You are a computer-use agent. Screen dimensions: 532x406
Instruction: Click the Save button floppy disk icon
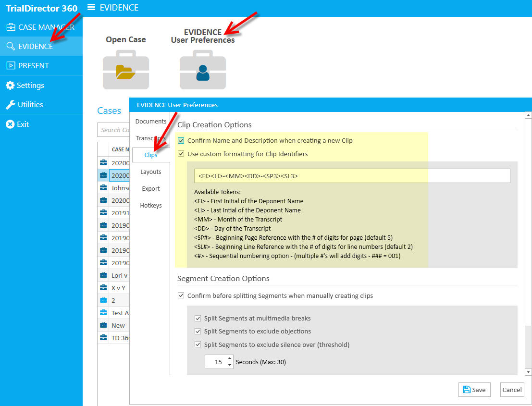[467, 390]
